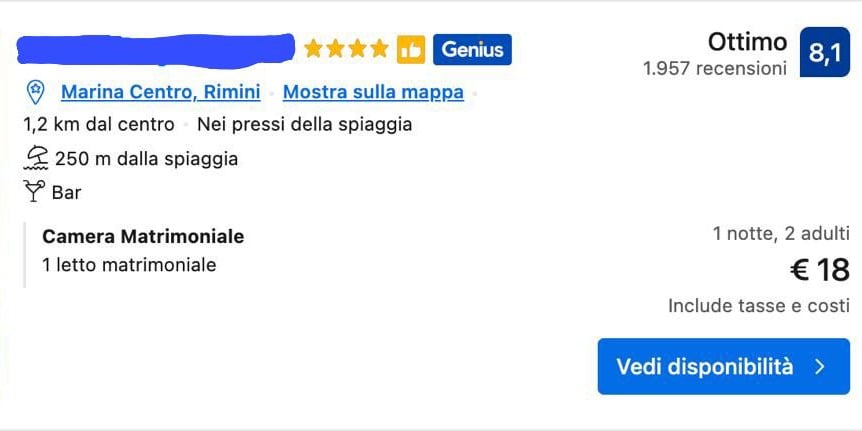
Task: Click the beach umbrella icon
Action: tap(36, 158)
